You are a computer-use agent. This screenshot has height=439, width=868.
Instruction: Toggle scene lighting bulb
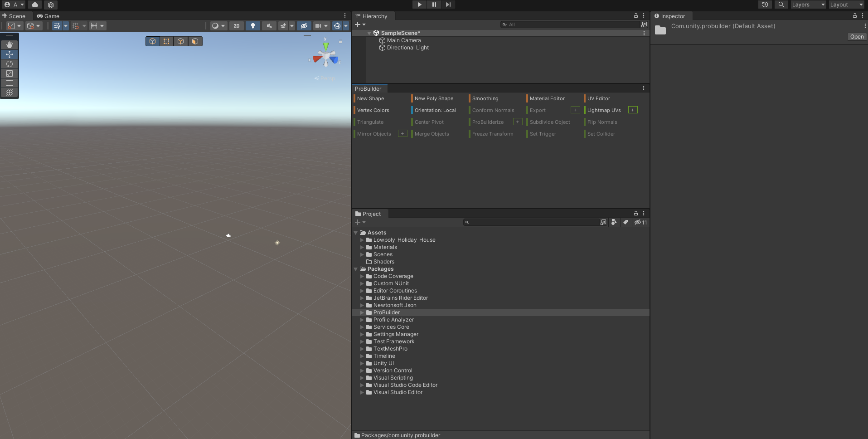pyautogui.click(x=253, y=26)
